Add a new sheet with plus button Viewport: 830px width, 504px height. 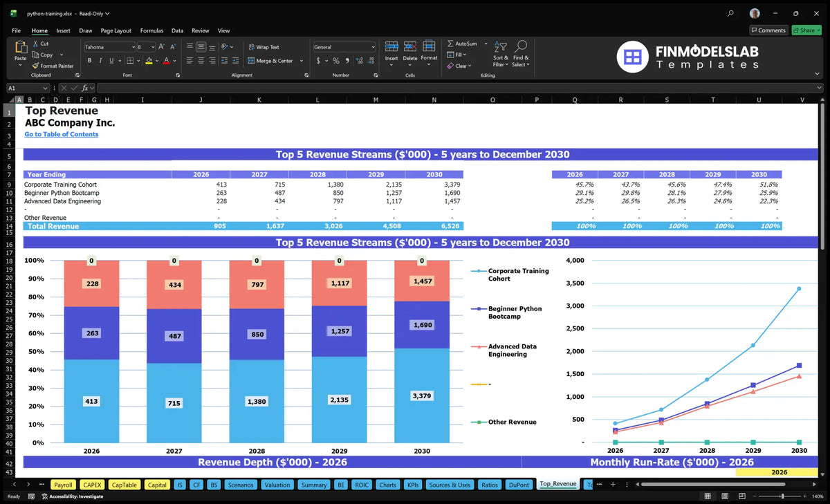tap(613, 484)
